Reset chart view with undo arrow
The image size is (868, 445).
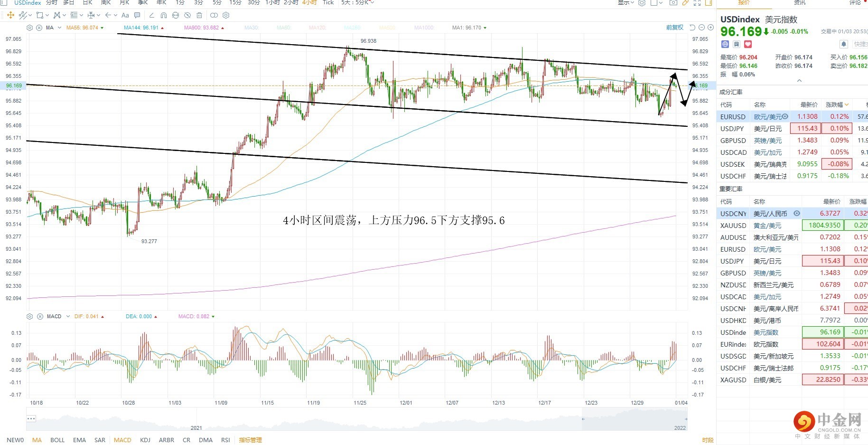pos(692,28)
